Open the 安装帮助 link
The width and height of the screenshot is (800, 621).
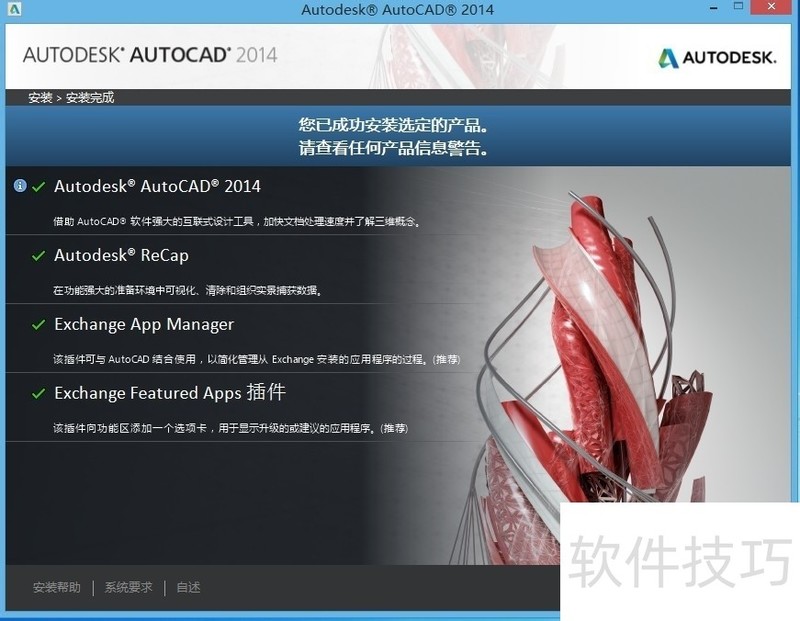57,587
